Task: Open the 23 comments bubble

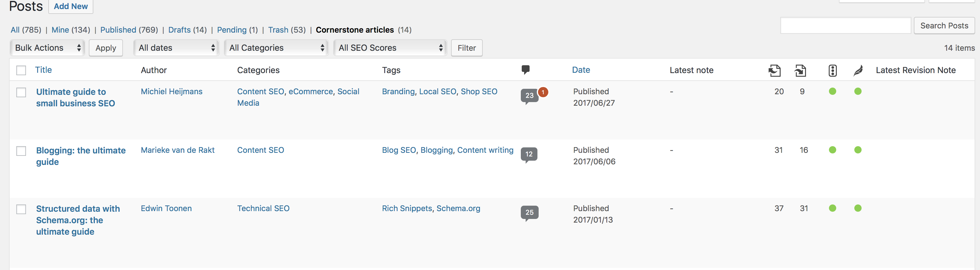Action: (529, 95)
